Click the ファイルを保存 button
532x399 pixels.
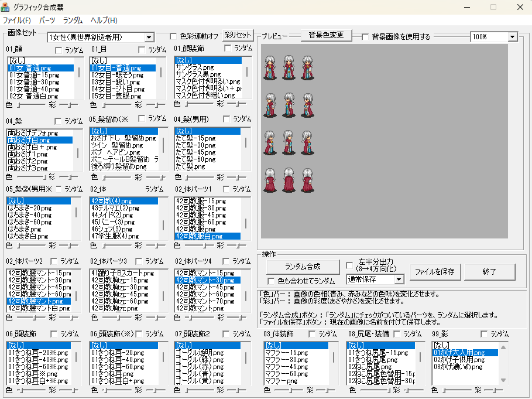pos(435,271)
